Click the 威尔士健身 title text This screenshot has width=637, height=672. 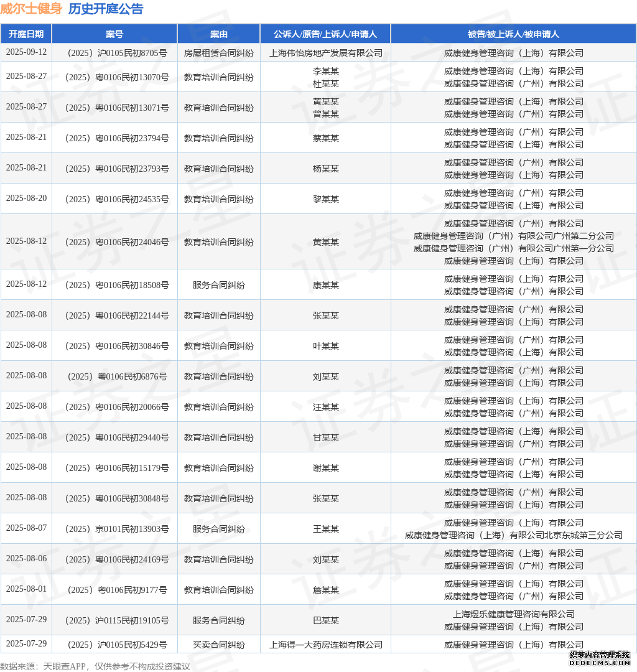point(31,9)
